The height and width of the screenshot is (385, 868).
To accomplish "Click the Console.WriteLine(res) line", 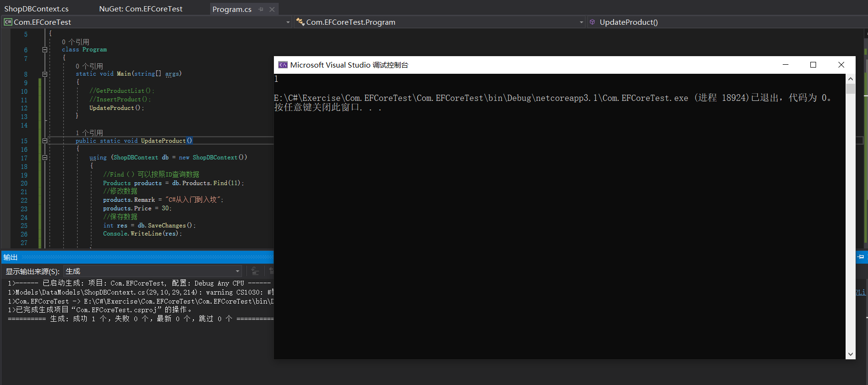I will pyautogui.click(x=142, y=234).
